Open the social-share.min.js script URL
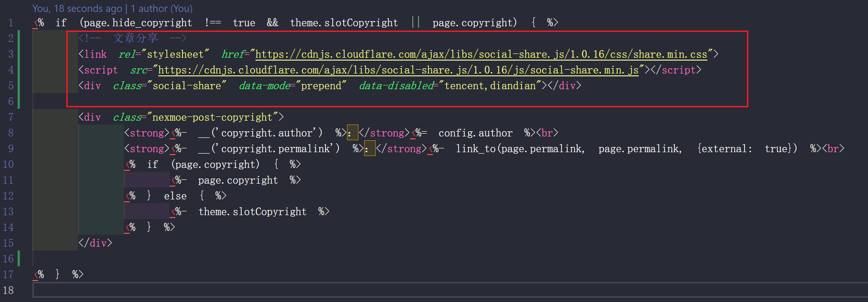Viewport: 868px width, 302px height. [x=398, y=70]
